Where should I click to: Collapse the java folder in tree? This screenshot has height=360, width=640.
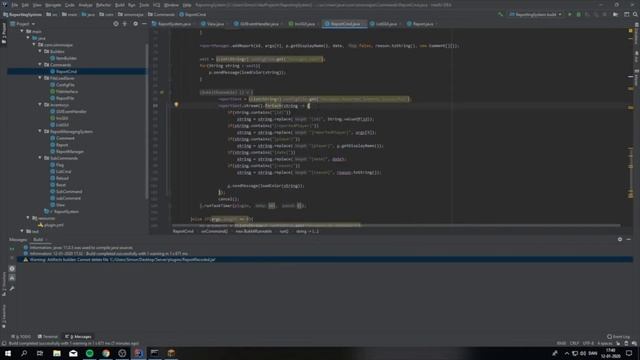28,38
